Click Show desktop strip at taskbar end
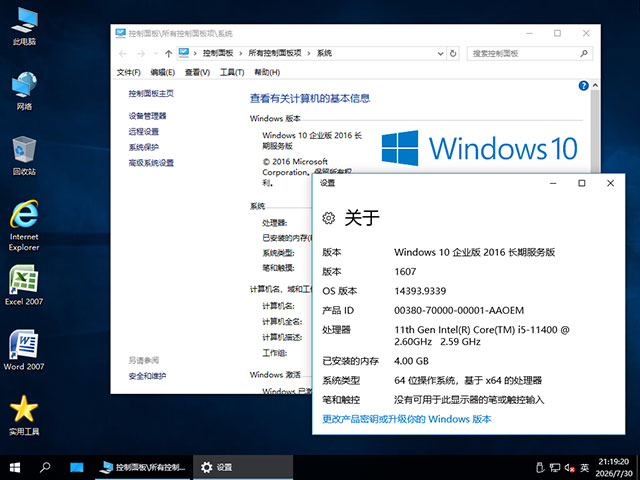The height and width of the screenshot is (480, 640). coord(638,467)
